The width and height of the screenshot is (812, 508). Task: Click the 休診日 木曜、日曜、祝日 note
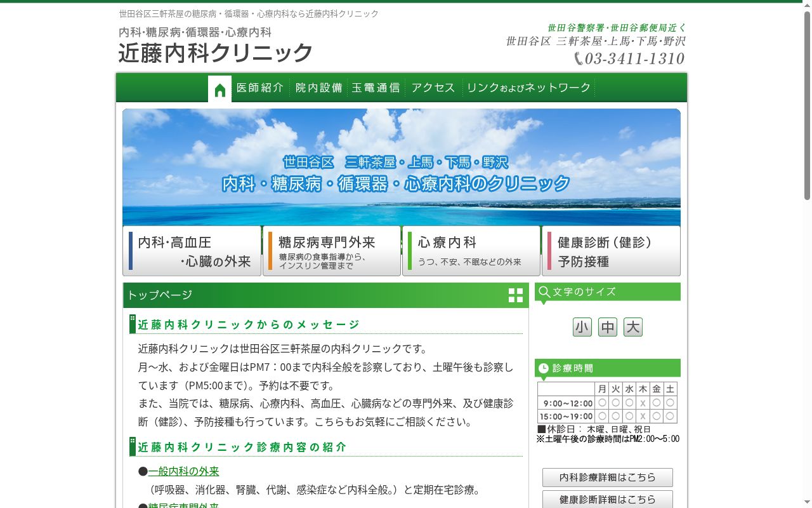594,429
